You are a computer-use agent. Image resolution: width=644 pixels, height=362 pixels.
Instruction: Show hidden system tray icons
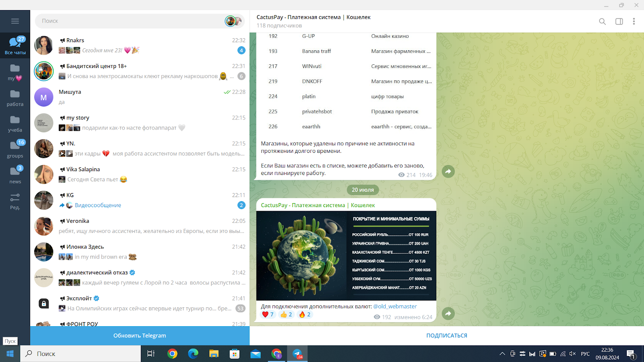(x=502, y=354)
